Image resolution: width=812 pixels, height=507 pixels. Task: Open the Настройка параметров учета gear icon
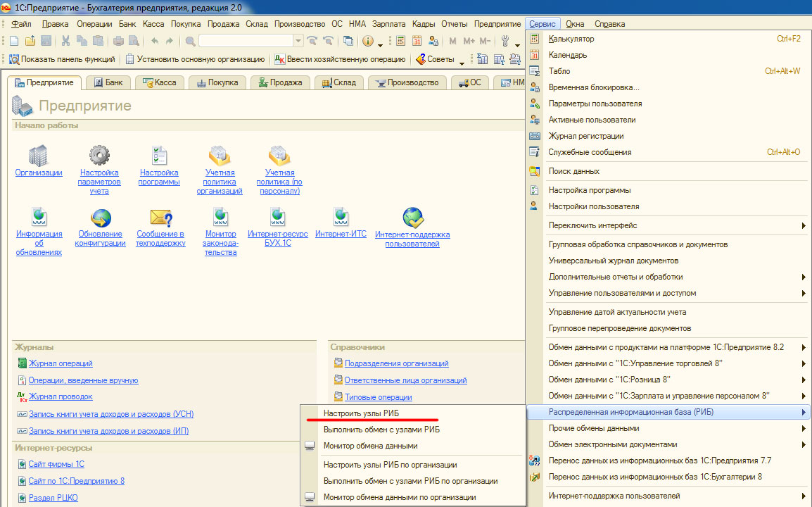(x=99, y=155)
